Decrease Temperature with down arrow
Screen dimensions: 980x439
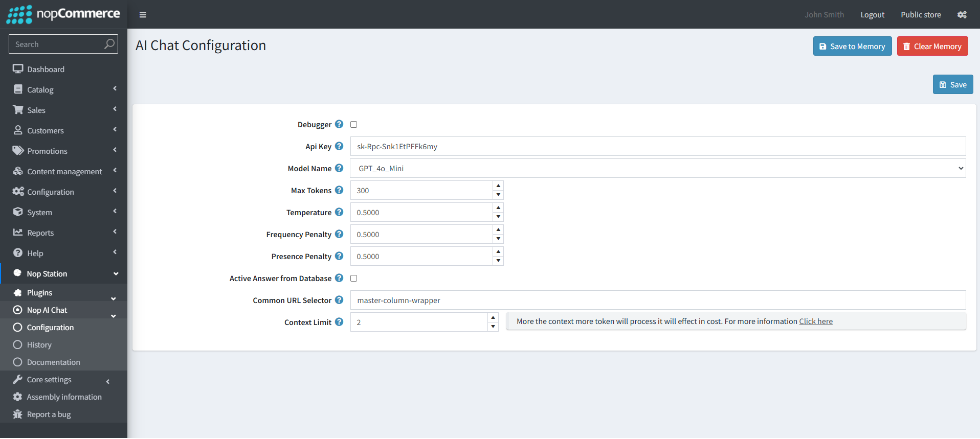click(x=498, y=217)
